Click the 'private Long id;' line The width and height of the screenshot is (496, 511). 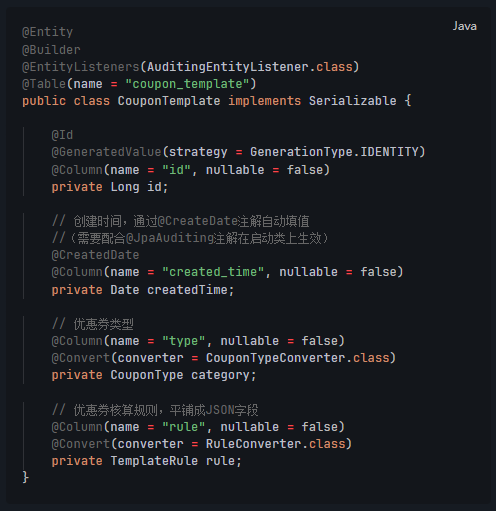[110, 187]
